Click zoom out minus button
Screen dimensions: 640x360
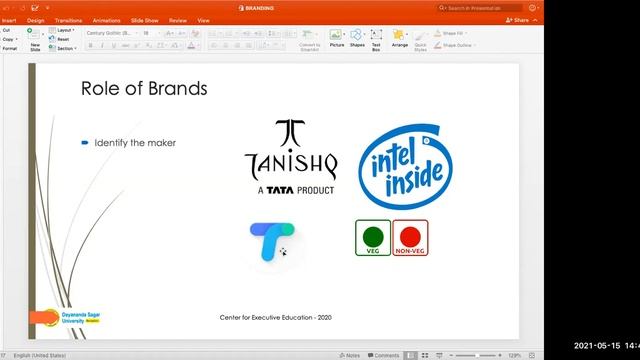pyautogui.click(x=451, y=356)
